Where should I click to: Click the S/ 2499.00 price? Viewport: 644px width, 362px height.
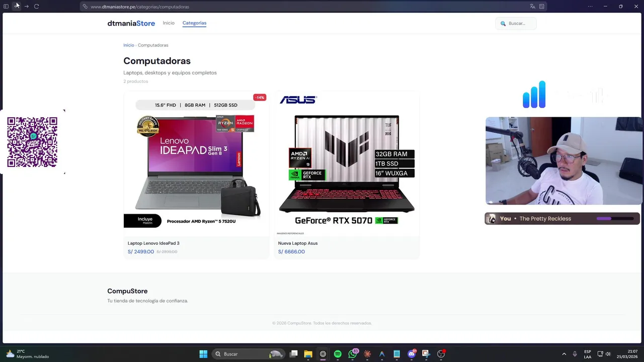point(141,252)
